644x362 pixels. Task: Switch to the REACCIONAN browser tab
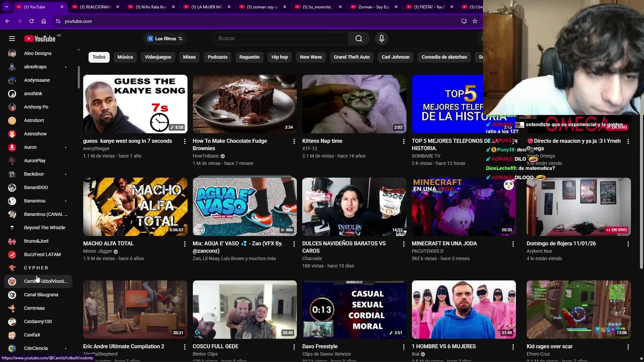point(96,7)
